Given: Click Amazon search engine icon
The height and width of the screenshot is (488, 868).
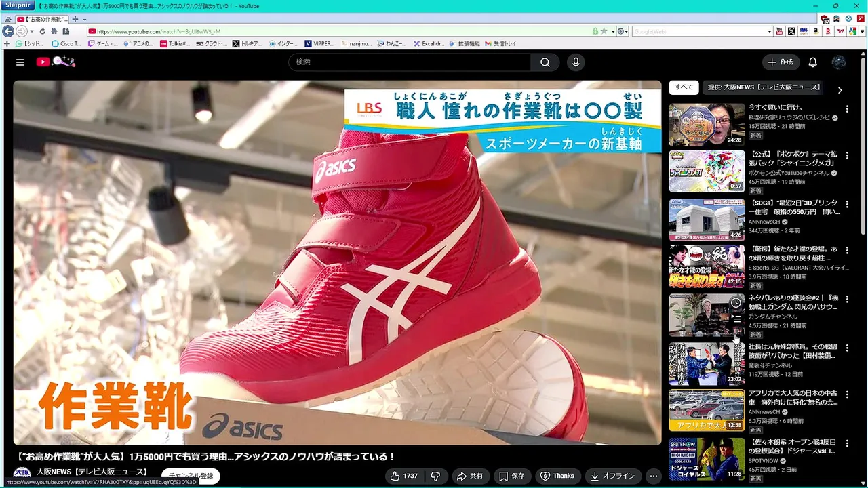Looking at the screenshot, I should click(x=816, y=31).
